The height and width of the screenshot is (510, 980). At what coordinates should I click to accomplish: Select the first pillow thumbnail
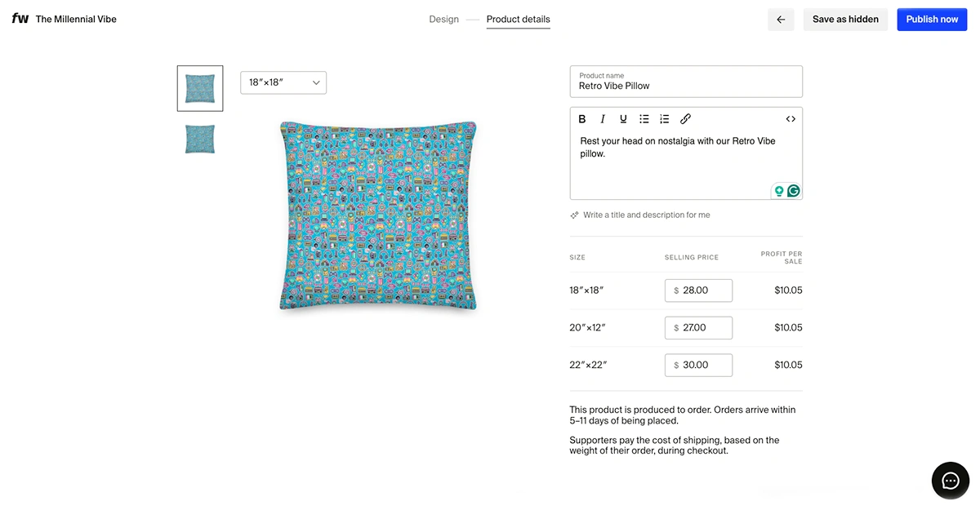200,88
